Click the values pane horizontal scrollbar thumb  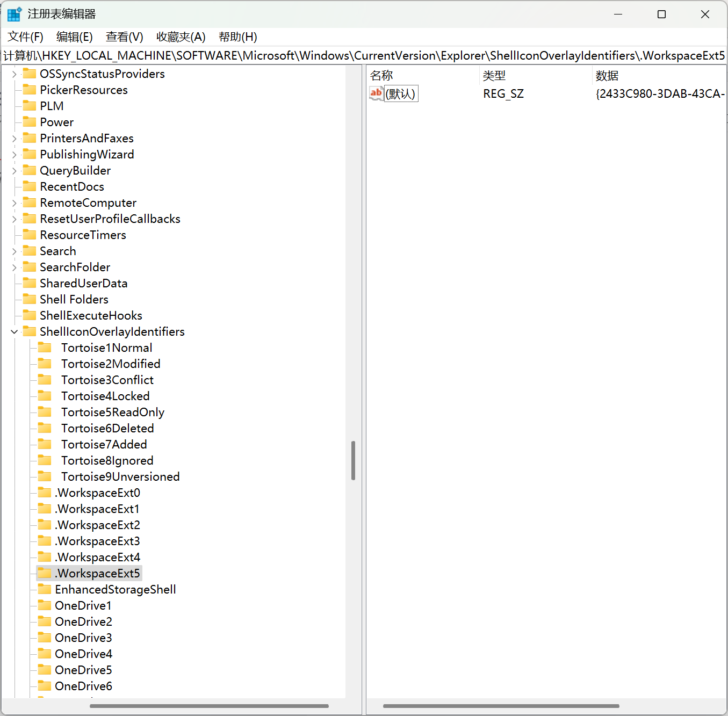[x=501, y=706]
